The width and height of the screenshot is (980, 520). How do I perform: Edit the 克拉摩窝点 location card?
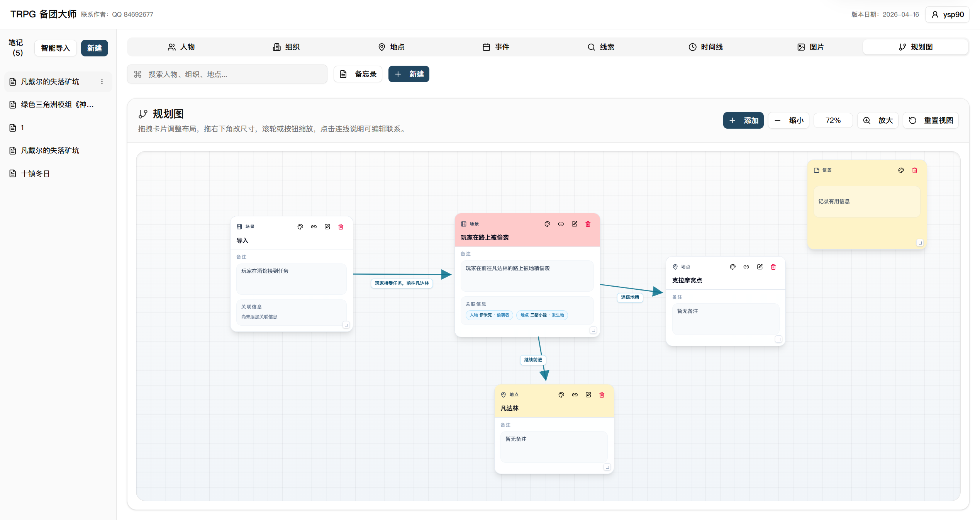760,267
